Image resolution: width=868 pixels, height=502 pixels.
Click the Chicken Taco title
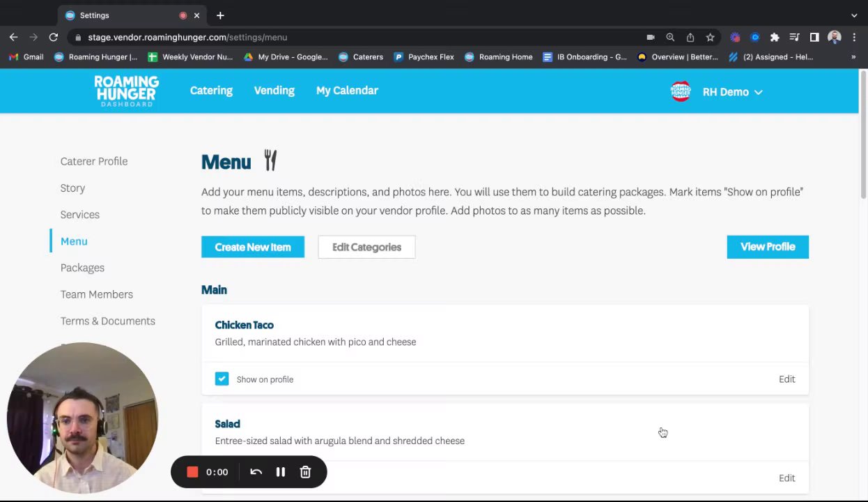click(245, 325)
